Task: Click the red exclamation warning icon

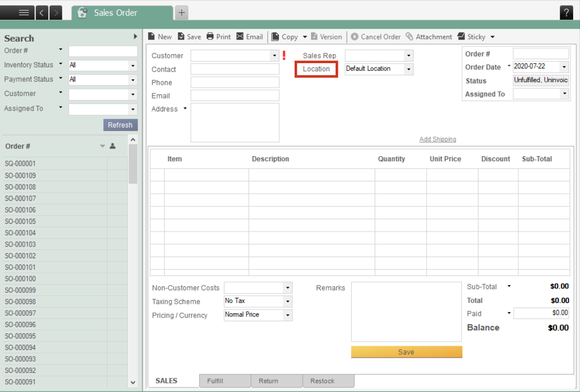Action: point(284,55)
